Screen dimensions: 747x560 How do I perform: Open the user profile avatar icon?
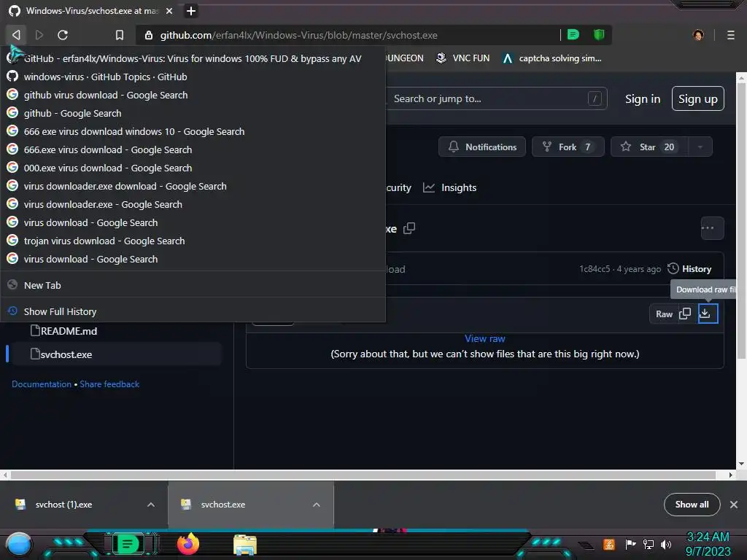698,35
